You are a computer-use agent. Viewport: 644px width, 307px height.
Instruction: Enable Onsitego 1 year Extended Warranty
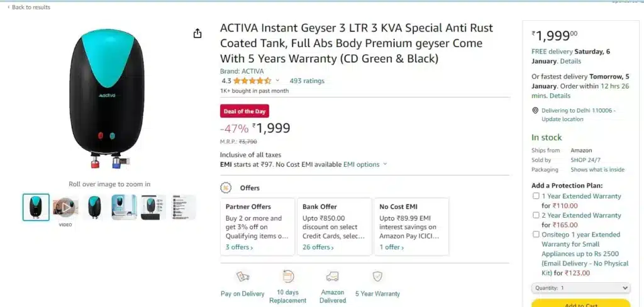536,234
